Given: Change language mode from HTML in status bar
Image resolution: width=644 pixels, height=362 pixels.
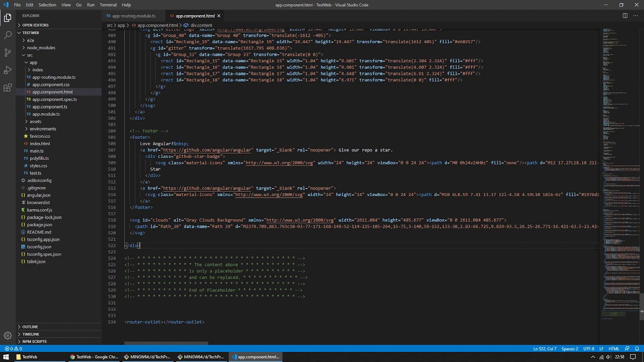Looking at the screenshot, I should [614, 349].
